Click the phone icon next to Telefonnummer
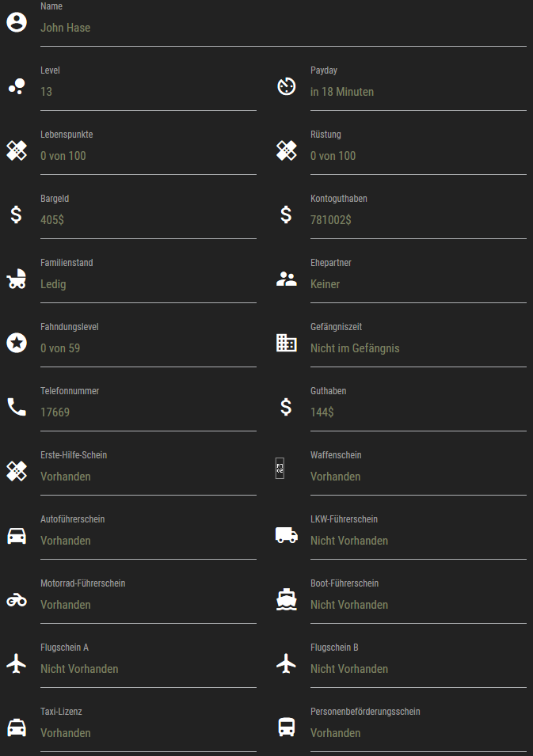The width and height of the screenshot is (533, 756). [17, 407]
